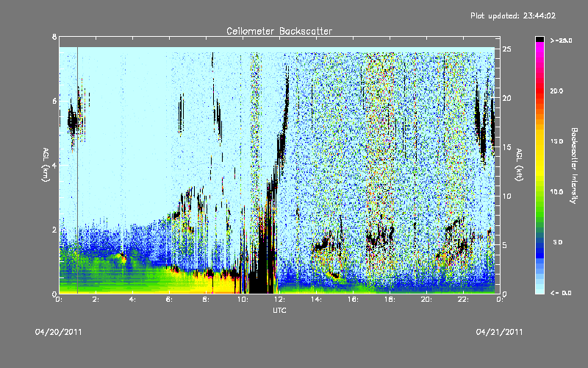The width and height of the screenshot is (588, 368).
Task: Click the "Backscatter Intensity" colorbar label
Action: [x=574, y=166]
